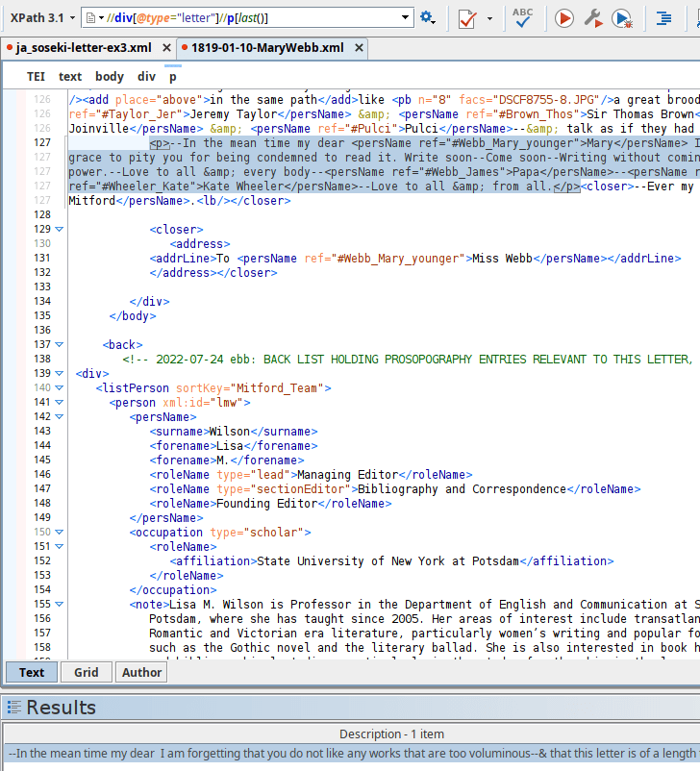700x771 pixels.
Task: Collapse the back element at line 137
Action: 59,345
